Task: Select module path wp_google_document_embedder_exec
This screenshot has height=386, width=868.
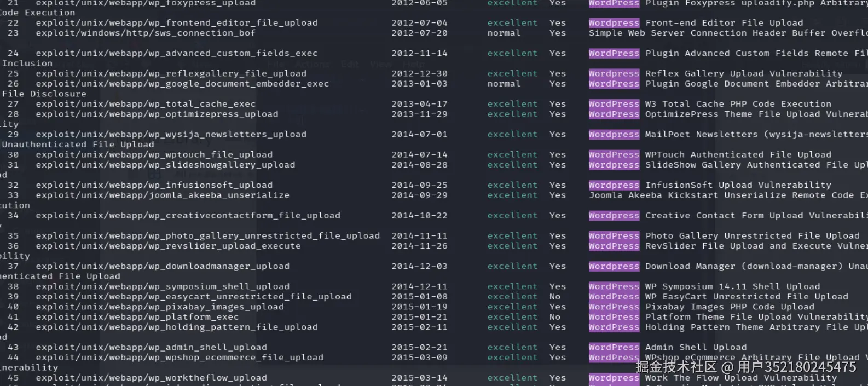Action: (x=182, y=84)
